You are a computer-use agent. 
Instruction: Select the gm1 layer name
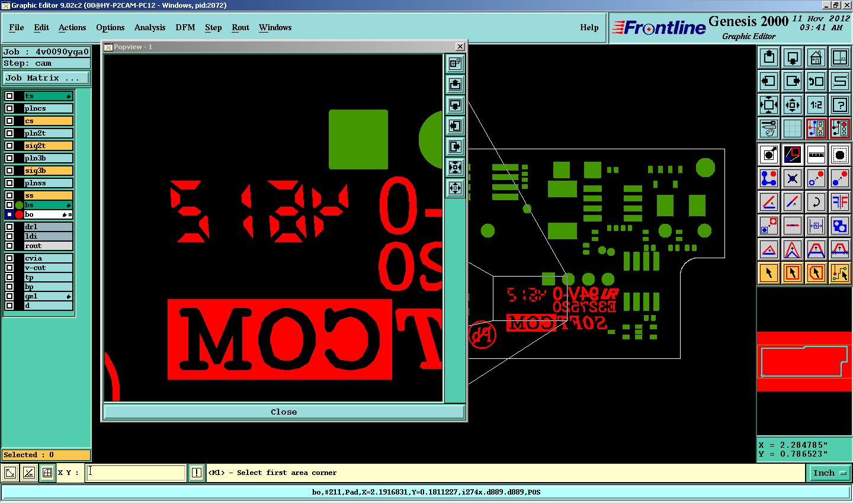[49, 296]
